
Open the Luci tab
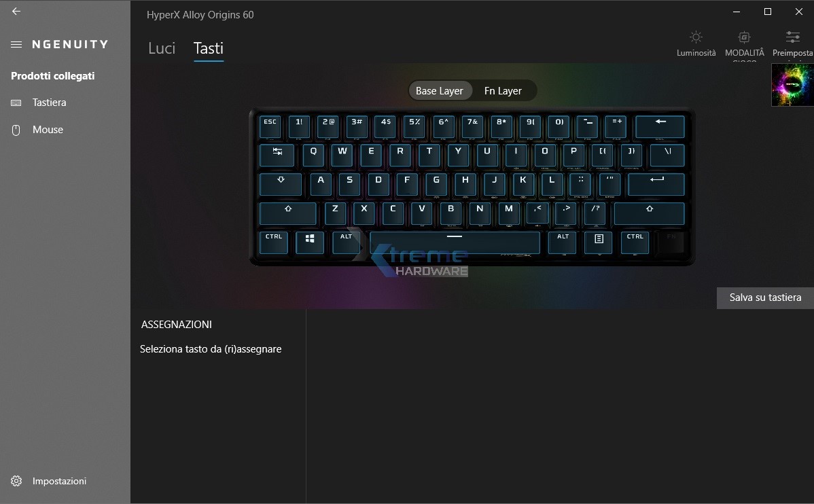[162, 48]
